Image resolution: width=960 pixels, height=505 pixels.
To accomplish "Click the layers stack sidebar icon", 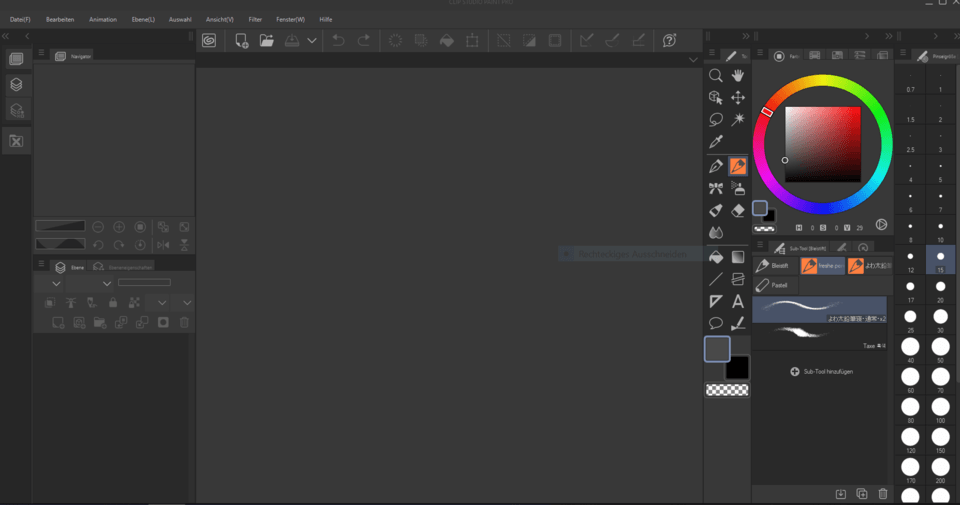I will click(x=17, y=84).
